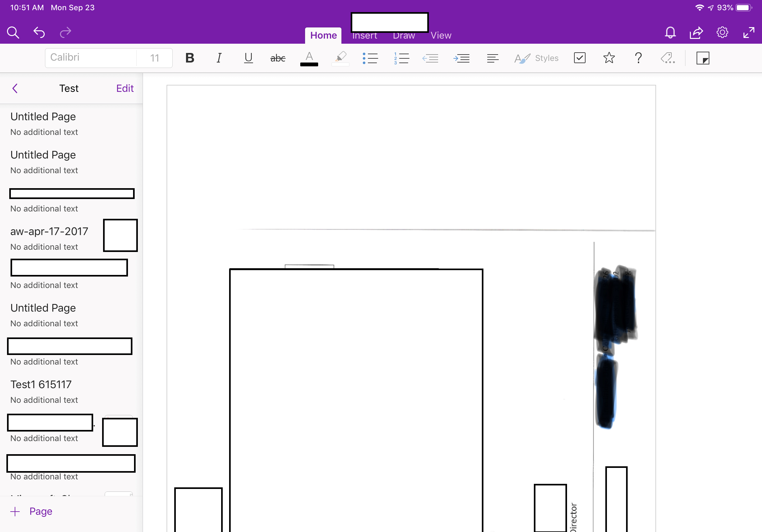Image resolution: width=762 pixels, height=532 pixels.
Task: Open the Calibri font picker
Action: point(91,58)
